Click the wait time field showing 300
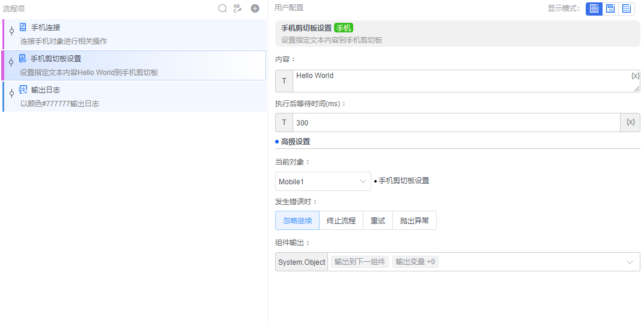644x323 pixels. (x=456, y=122)
